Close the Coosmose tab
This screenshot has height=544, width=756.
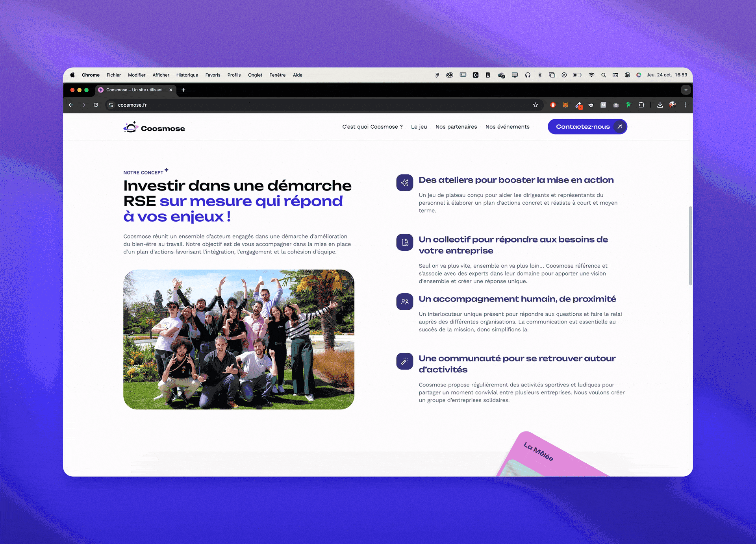point(170,90)
